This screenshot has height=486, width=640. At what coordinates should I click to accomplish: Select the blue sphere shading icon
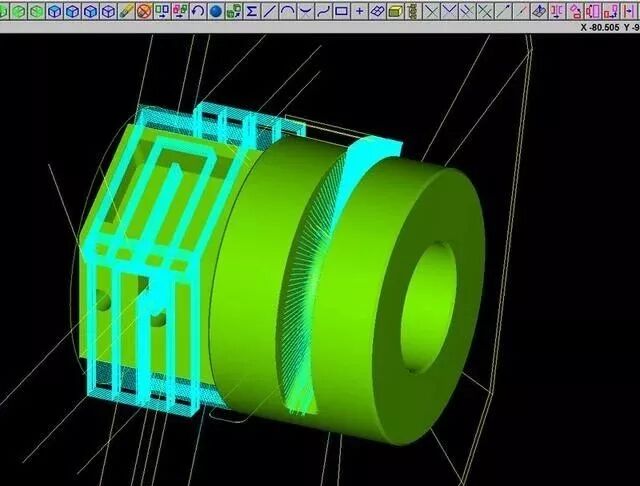(x=216, y=11)
